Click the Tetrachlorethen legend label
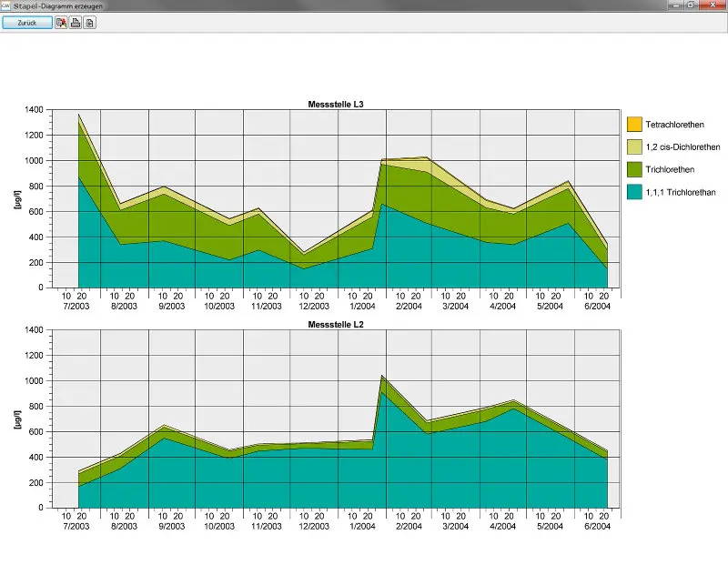Image resolution: width=728 pixels, height=565 pixels. pyautogui.click(x=674, y=125)
